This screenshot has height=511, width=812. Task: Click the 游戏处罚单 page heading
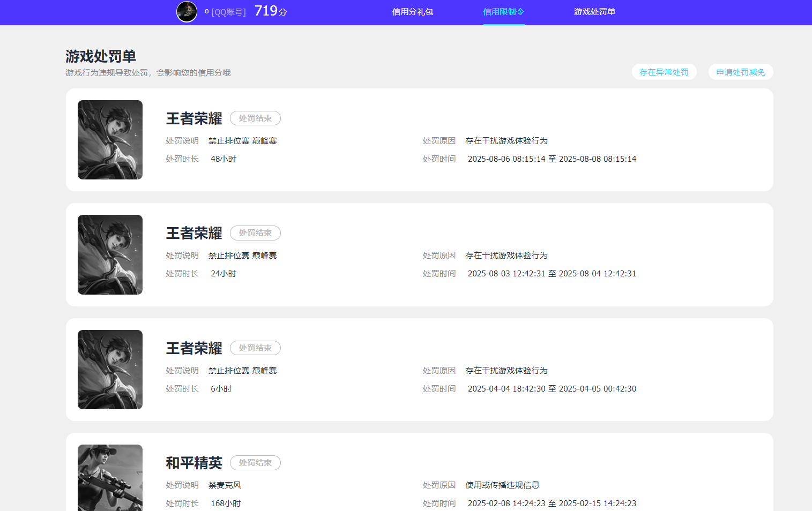coord(100,56)
